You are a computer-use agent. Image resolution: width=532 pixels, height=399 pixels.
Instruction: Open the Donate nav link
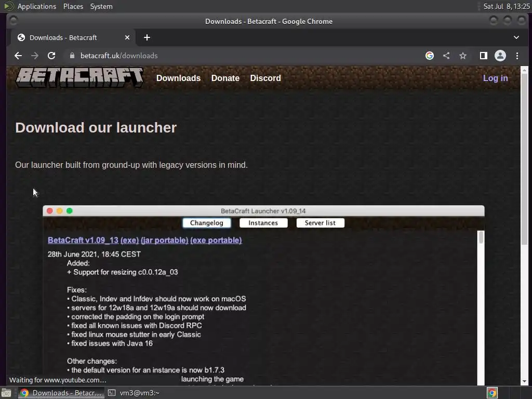point(225,78)
